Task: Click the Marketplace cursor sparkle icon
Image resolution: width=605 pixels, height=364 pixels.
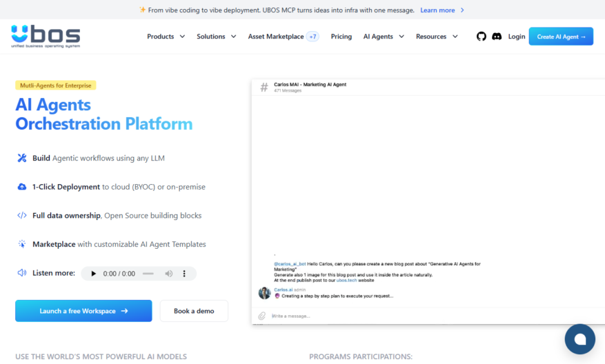Action: click(22, 244)
